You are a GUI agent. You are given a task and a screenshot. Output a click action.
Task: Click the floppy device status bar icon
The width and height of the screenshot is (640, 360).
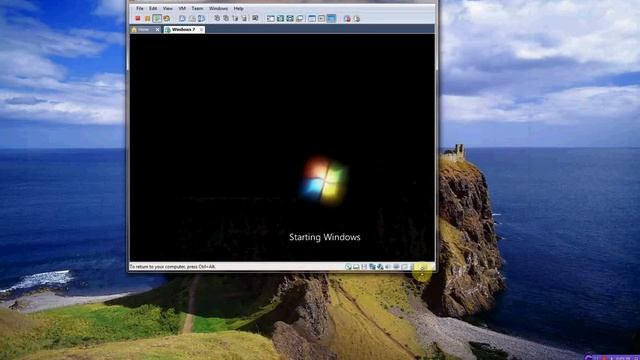pyautogui.click(x=364, y=267)
